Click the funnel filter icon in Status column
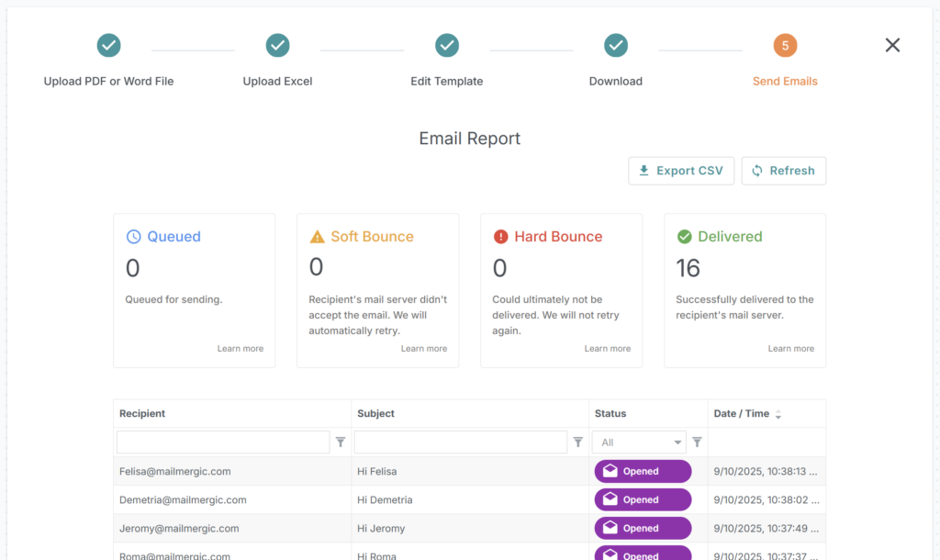The height and width of the screenshot is (560, 940). (x=697, y=442)
